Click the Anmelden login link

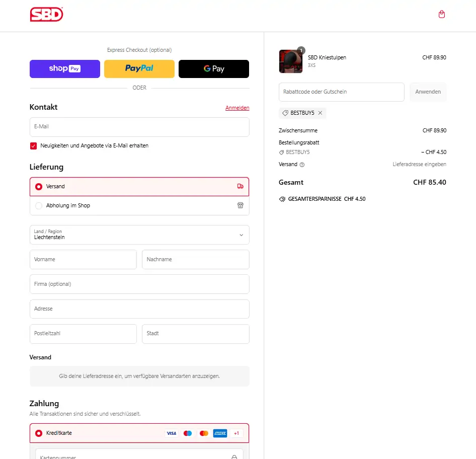pos(237,108)
